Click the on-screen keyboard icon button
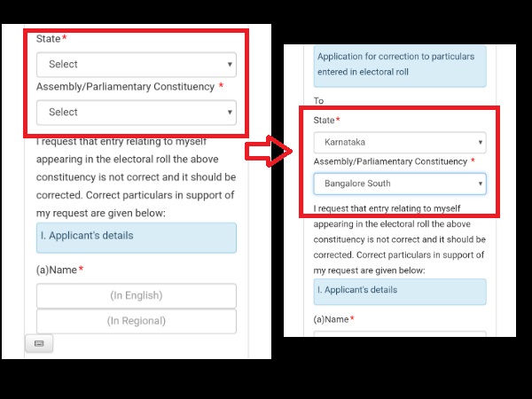Screen dimensions: 532x399 (x=40, y=343)
